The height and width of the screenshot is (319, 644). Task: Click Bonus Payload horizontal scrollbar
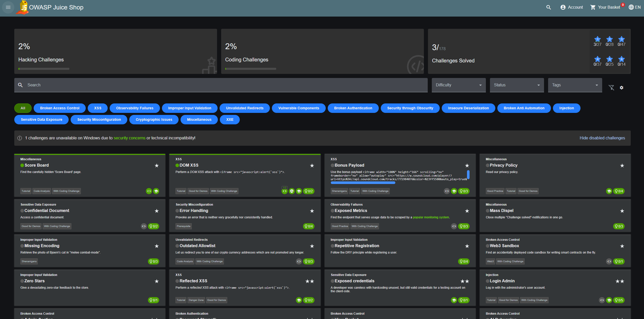363,183
